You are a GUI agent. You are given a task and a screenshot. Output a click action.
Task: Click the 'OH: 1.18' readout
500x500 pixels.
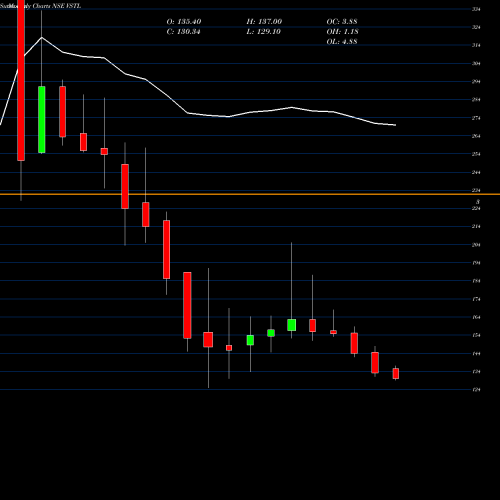click(342, 32)
